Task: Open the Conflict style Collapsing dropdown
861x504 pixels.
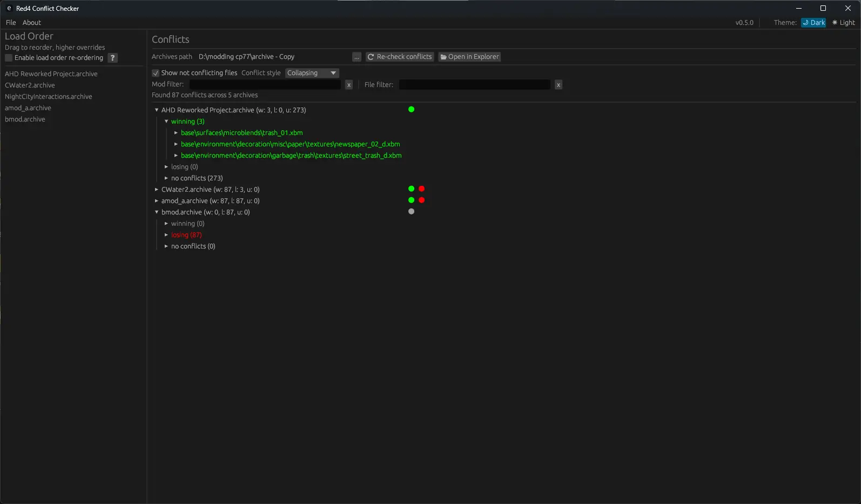Action: pos(312,73)
